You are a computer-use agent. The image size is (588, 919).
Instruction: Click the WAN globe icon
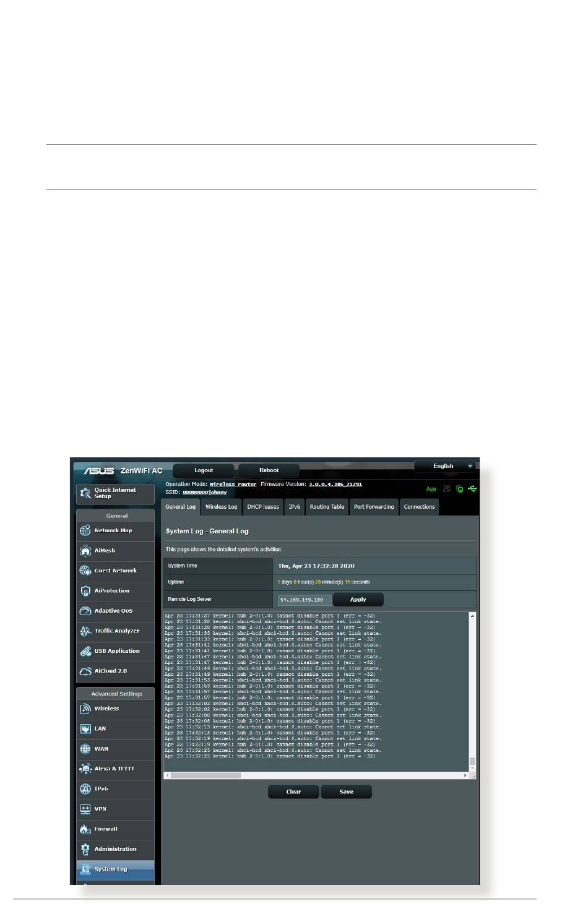(85, 749)
